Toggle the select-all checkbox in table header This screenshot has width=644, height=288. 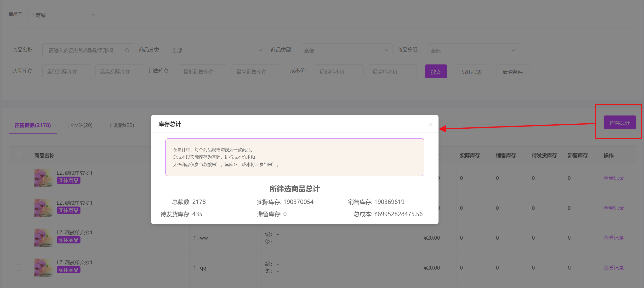click(19, 155)
